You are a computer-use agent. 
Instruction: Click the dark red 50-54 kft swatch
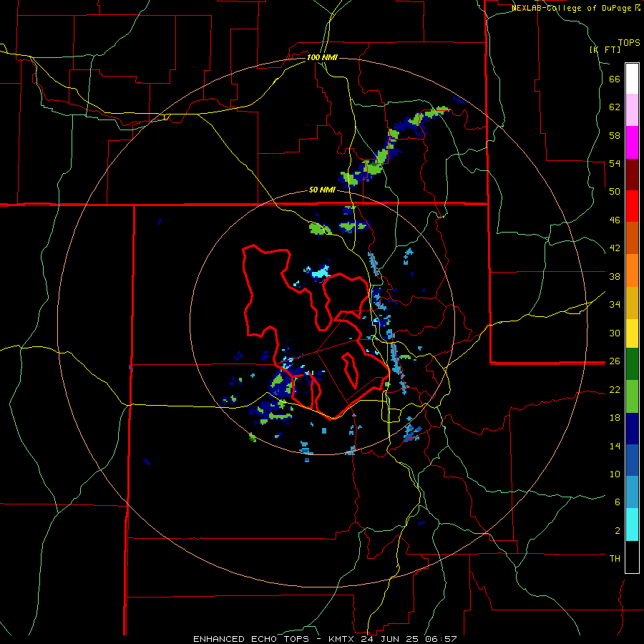(x=632, y=175)
